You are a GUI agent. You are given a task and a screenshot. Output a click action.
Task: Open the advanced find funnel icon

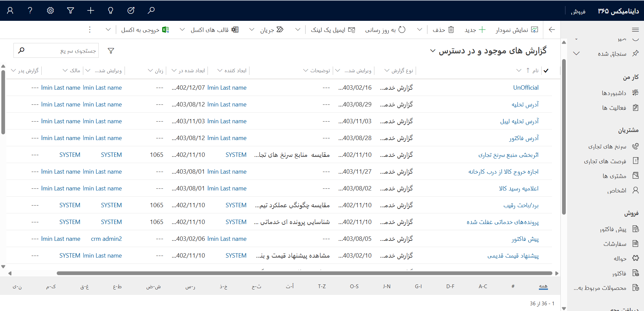coord(71,10)
